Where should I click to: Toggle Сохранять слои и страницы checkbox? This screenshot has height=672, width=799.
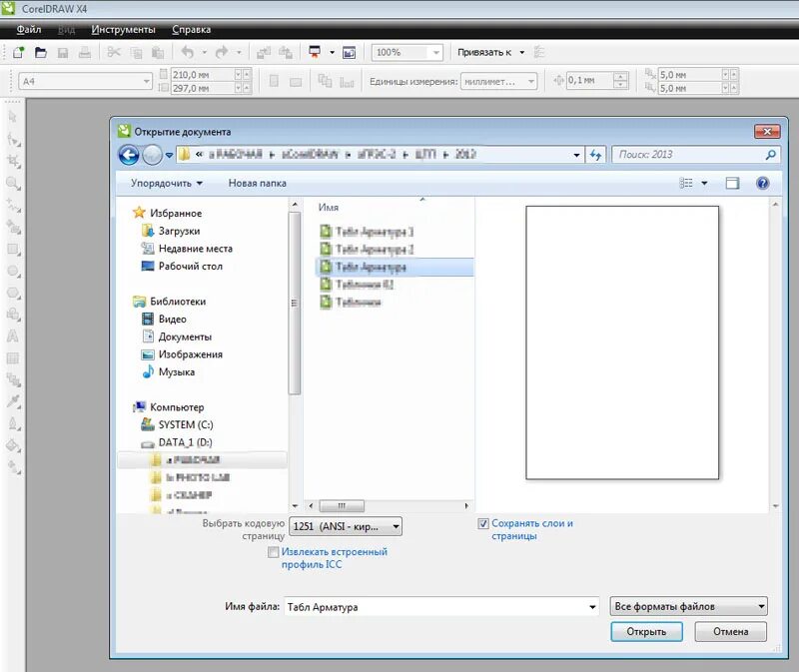483,524
